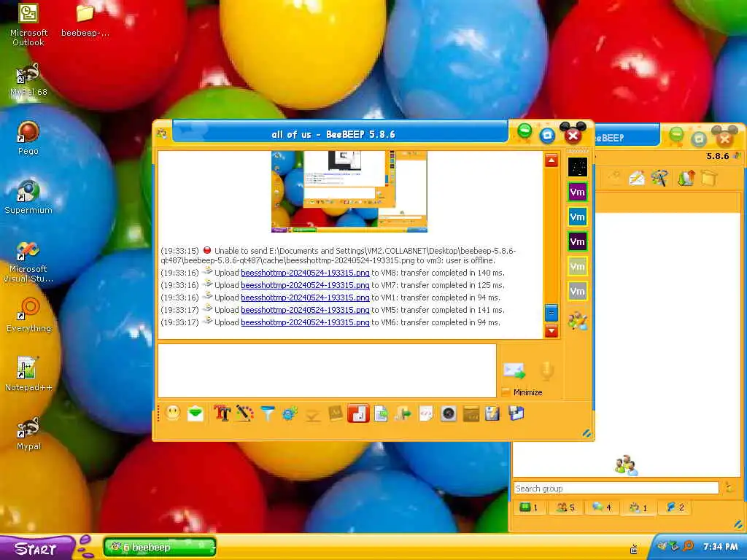Open the emoticon smiley picker

coord(173,413)
